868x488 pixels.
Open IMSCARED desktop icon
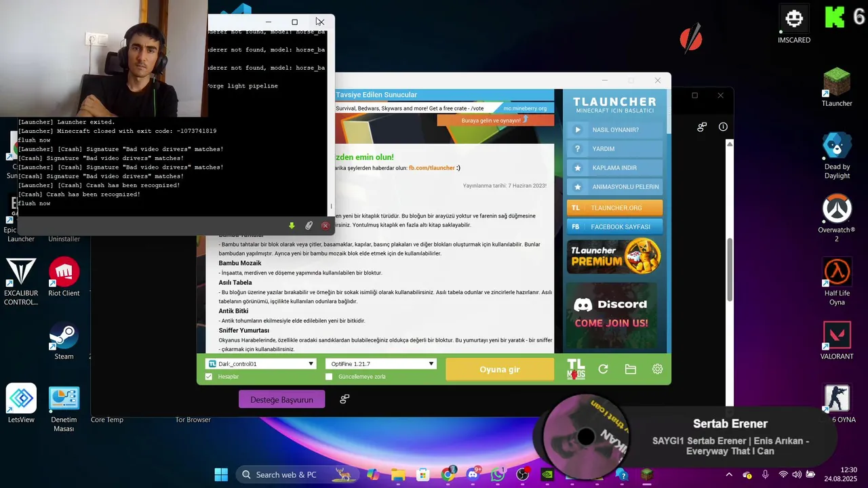(794, 24)
